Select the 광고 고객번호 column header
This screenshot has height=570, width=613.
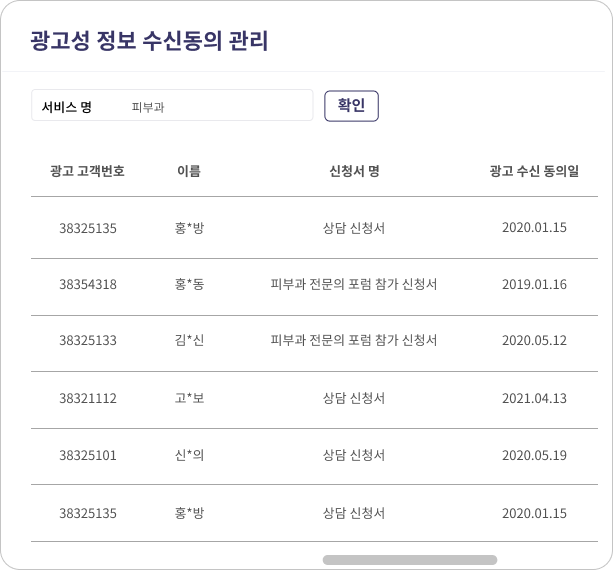88,171
